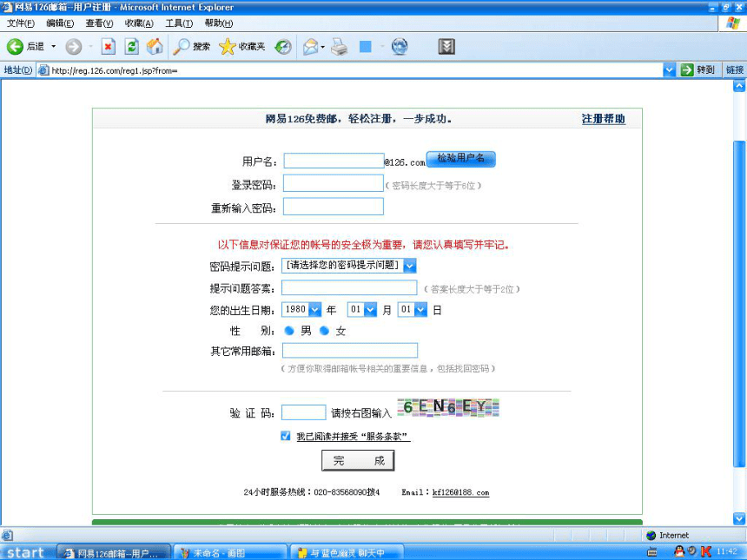This screenshot has height=560, width=747.
Task: Uncheck the 服务条款 agreement checkbox
Action: (286, 436)
